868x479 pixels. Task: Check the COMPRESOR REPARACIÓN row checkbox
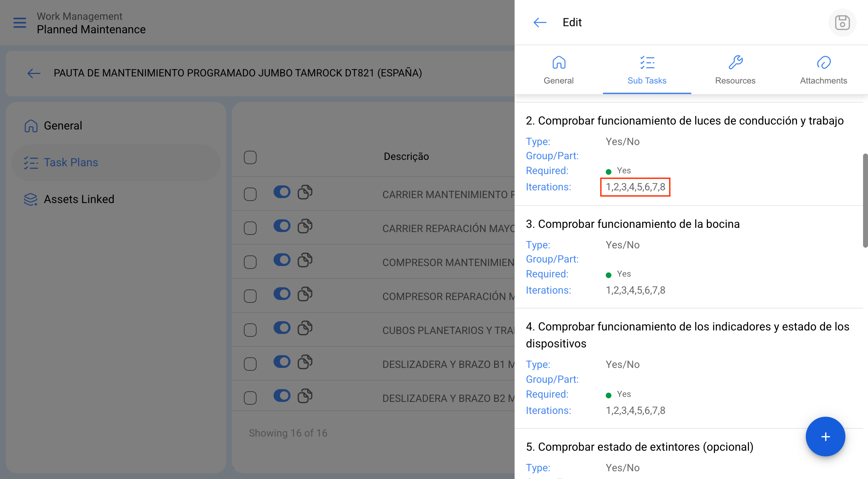pos(250,296)
